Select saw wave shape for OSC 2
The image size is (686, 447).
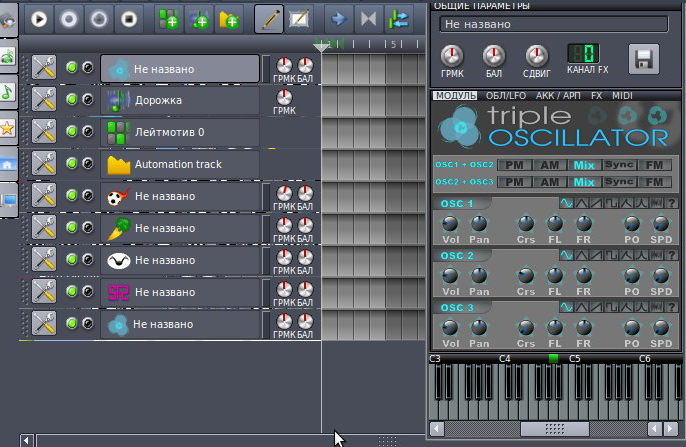point(596,255)
